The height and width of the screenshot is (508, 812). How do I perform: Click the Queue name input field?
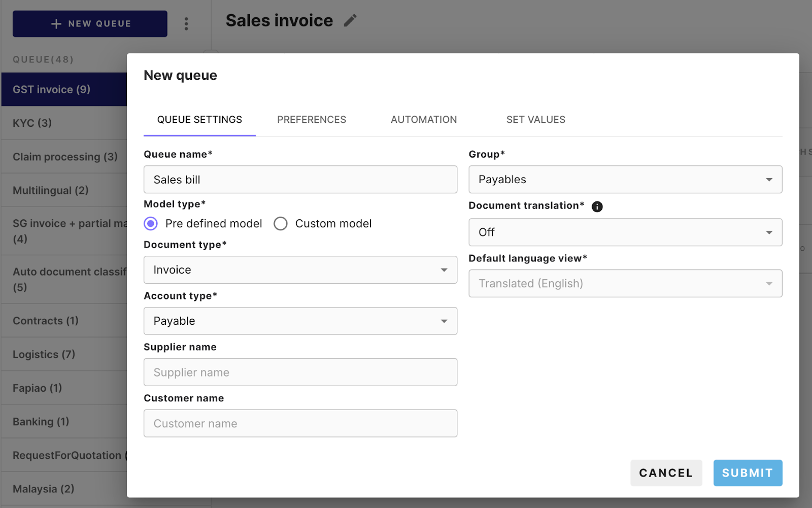point(300,180)
